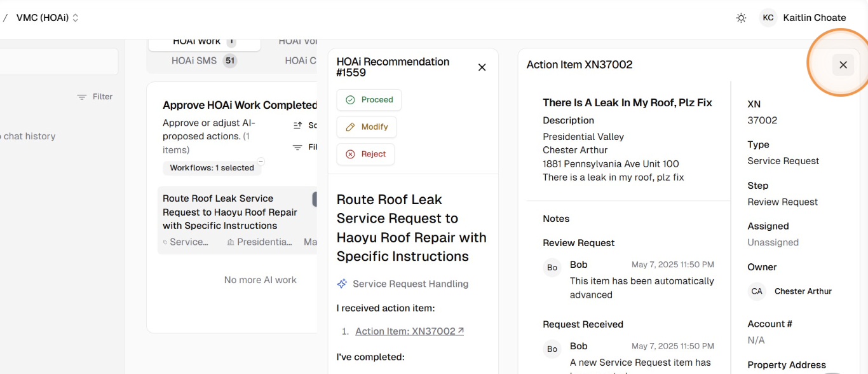The image size is (868, 374).
Task: Close the Action Item XN37002 panel
Action: pyautogui.click(x=843, y=65)
